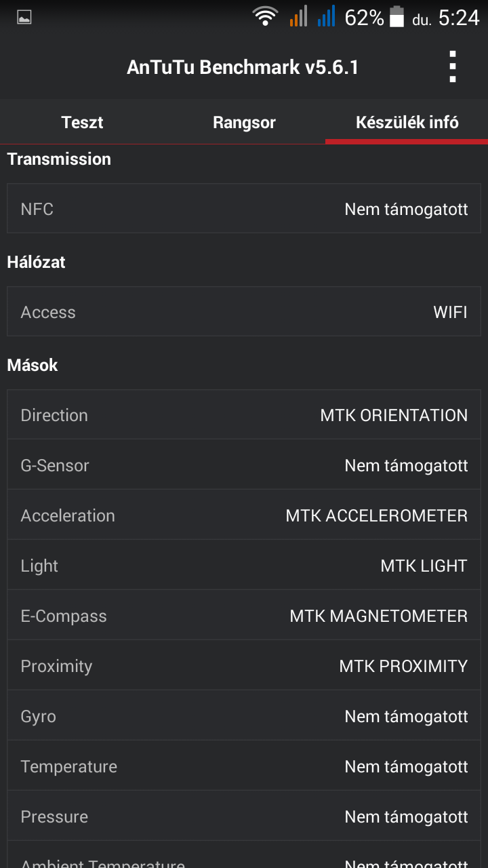Image resolution: width=488 pixels, height=868 pixels.
Task: Tap the blue SIM signal icon
Action: (x=326, y=16)
